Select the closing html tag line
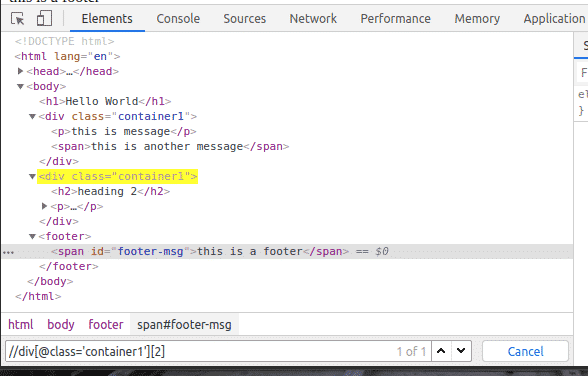 tap(38, 296)
